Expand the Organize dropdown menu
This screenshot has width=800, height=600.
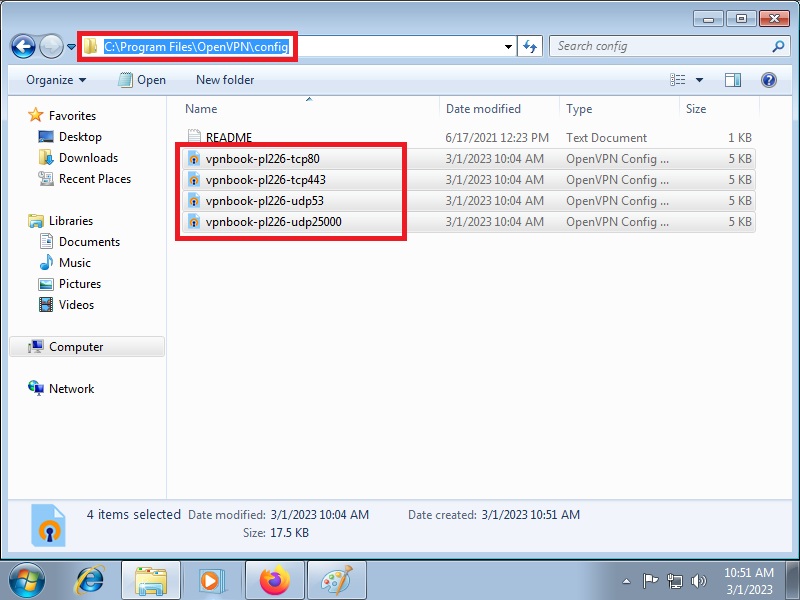click(56, 80)
